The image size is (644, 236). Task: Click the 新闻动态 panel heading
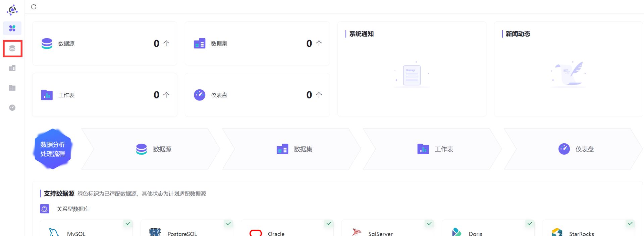[518, 34]
